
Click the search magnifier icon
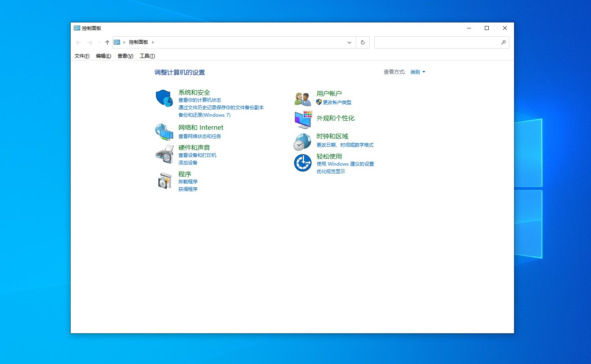[x=503, y=43]
